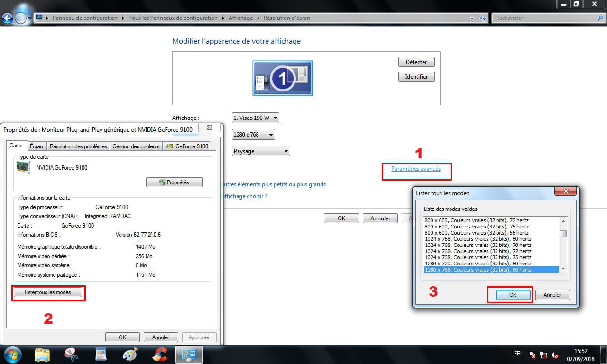Viewport: 607px width, 364px height.
Task: Select 1024 x 768, 70 hertz mode
Action: tap(491, 245)
